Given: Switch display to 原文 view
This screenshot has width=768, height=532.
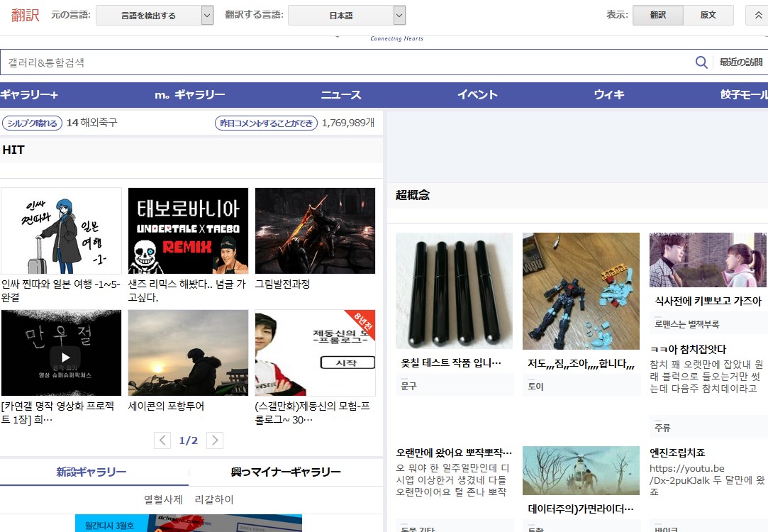Looking at the screenshot, I should point(708,15).
